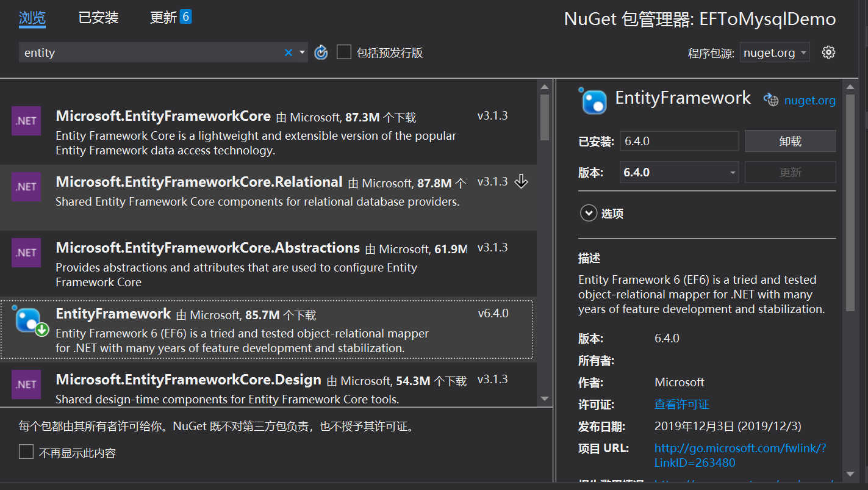Switch to 更新 updates tab
The height and width of the screenshot is (490, 868).
pos(163,18)
